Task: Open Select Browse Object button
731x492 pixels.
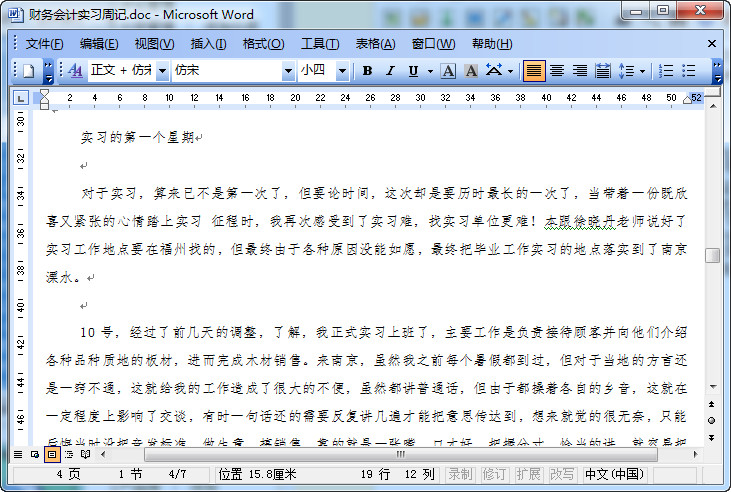Action: 711,421
